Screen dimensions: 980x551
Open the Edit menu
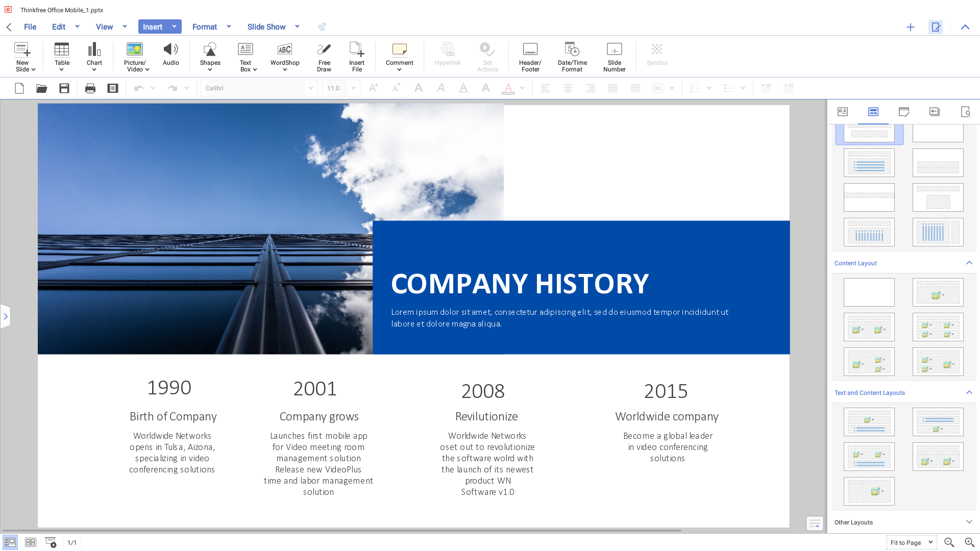coord(59,27)
